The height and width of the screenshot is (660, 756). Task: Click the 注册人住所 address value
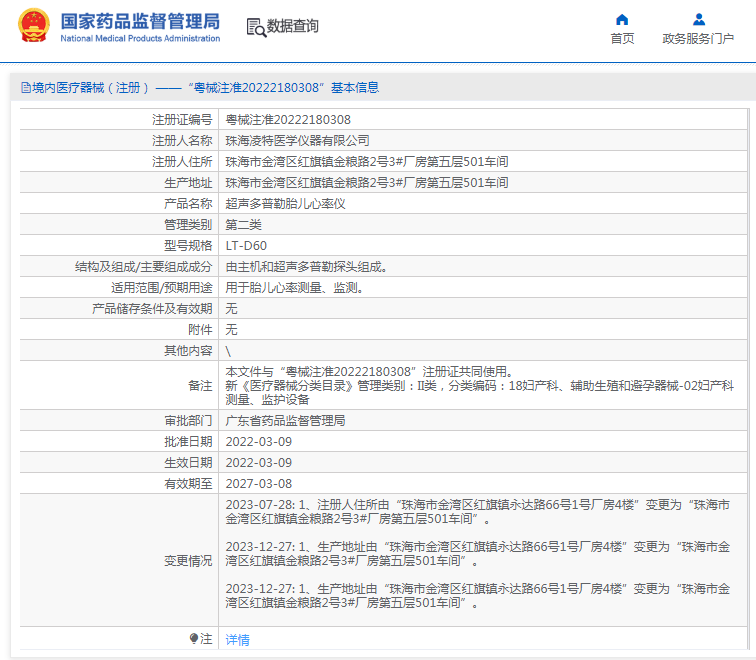(367, 162)
